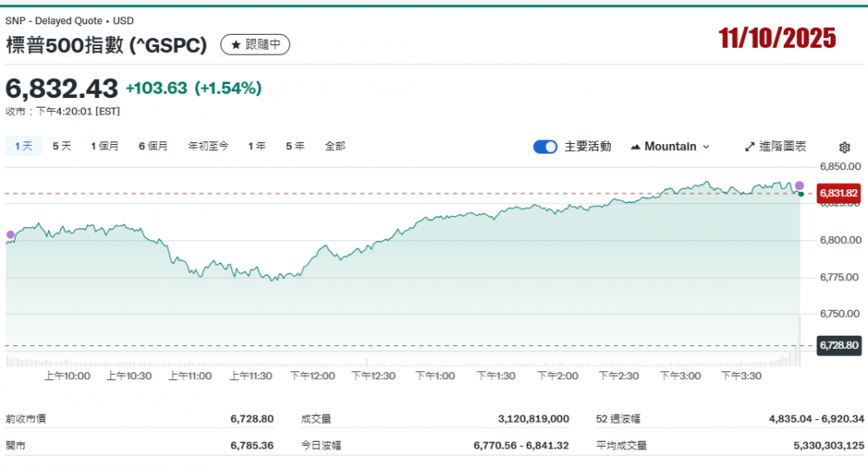This screenshot has height=466, width=868.
Task: Show the 全部 time range
Action: point(335,147)
